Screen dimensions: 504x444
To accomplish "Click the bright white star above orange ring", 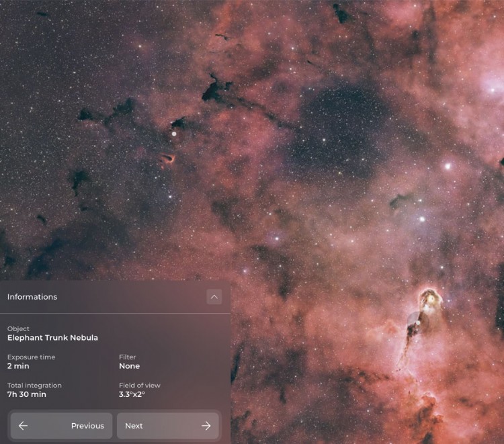I will [x=174, y=134].
